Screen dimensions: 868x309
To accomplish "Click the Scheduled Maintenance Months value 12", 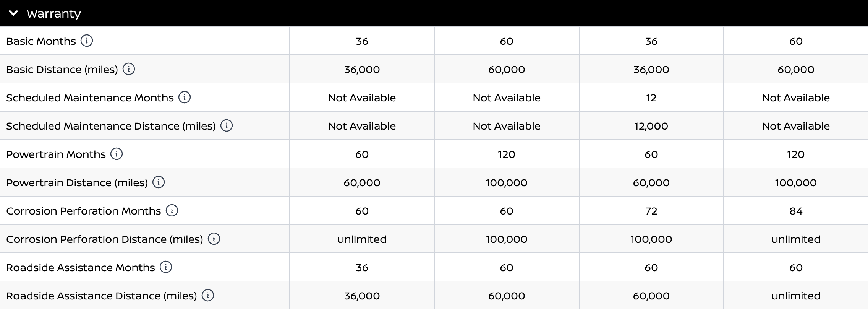I will tap(651, 98).
